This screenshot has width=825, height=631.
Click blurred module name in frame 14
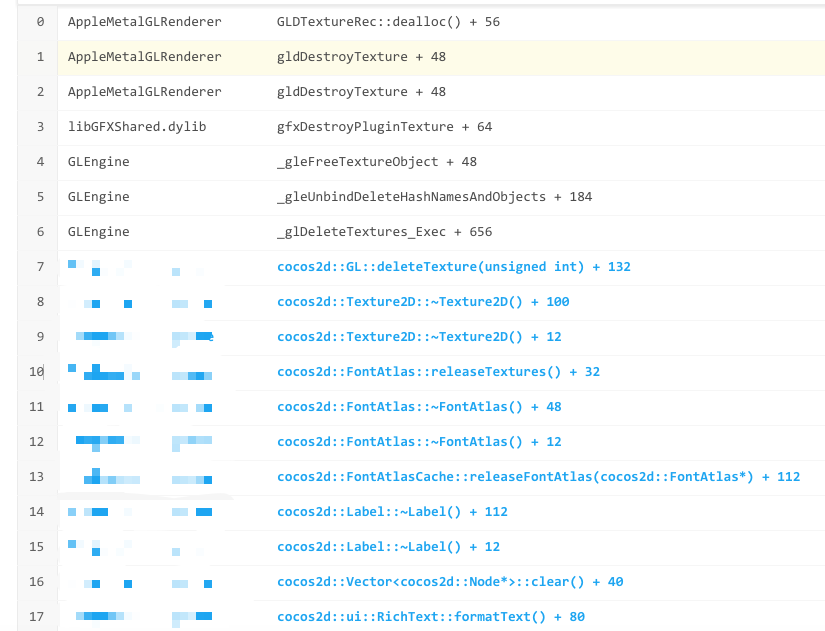click(x=139, y=512)
